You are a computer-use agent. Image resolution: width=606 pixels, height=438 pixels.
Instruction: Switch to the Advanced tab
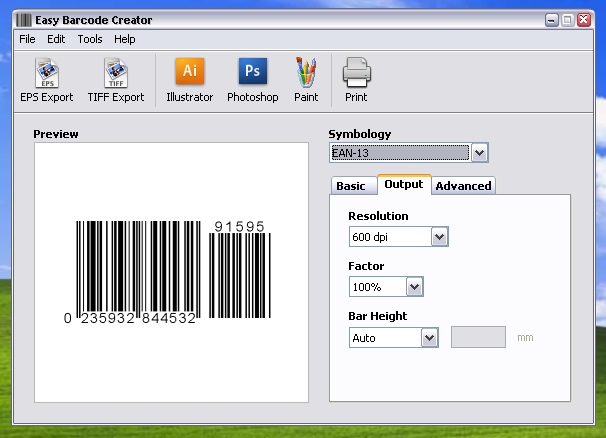coord(463,186)
